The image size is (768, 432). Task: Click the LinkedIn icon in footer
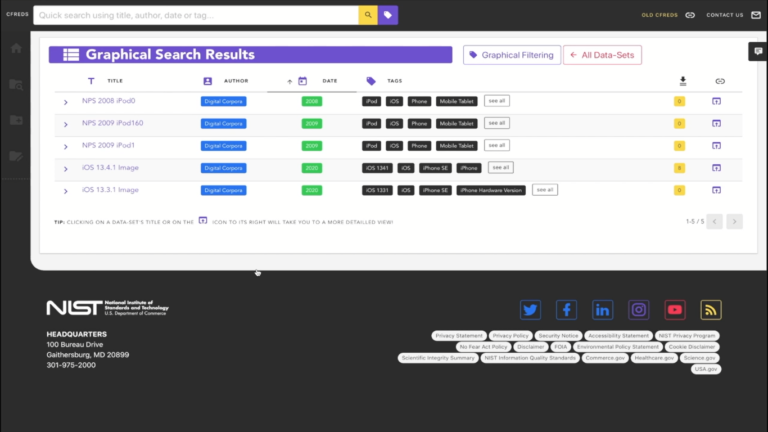point(602,310)
